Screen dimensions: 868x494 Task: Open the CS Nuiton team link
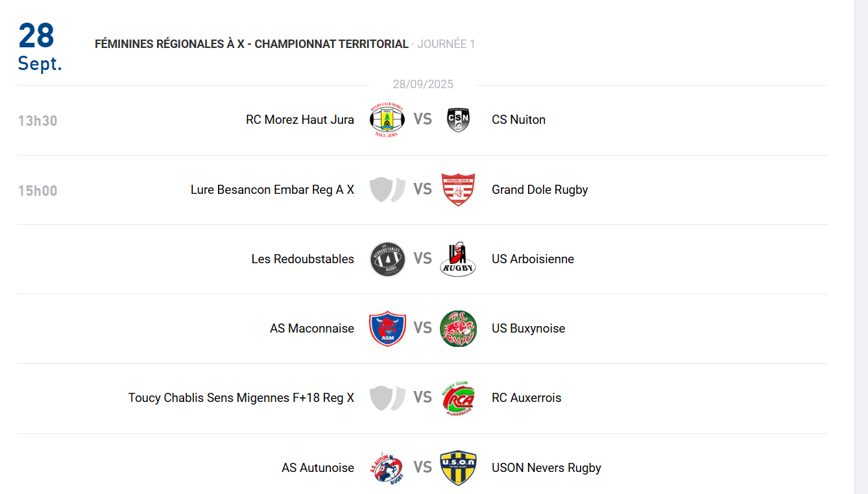pos(518,120)
